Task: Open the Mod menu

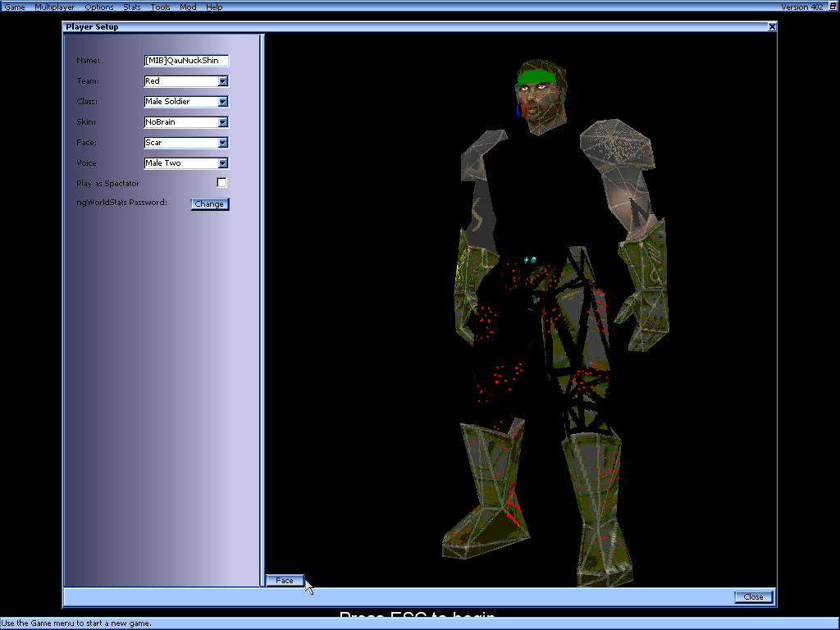Action: (x=187, y=7)
